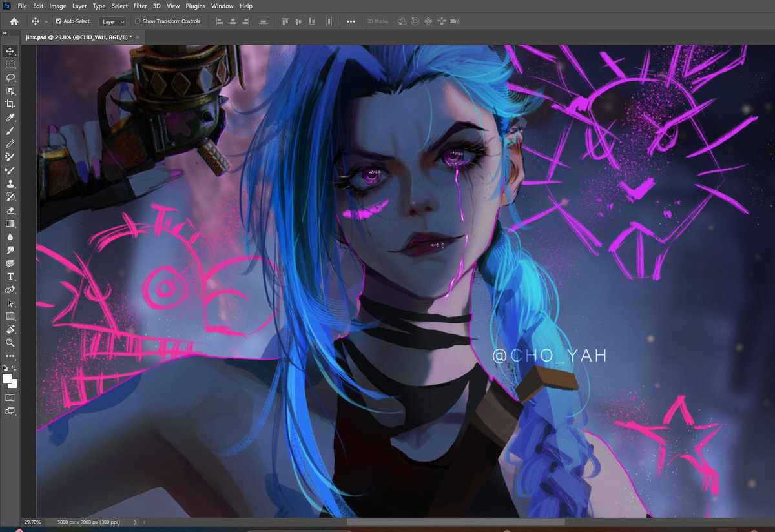Viewport: 775px width, 532px height.
Task: Open the Help menu
Action: 246,6
